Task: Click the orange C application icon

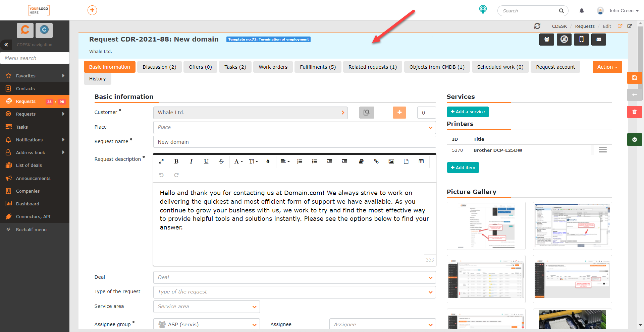Action: pyautogui.click(x=25, y=30)
